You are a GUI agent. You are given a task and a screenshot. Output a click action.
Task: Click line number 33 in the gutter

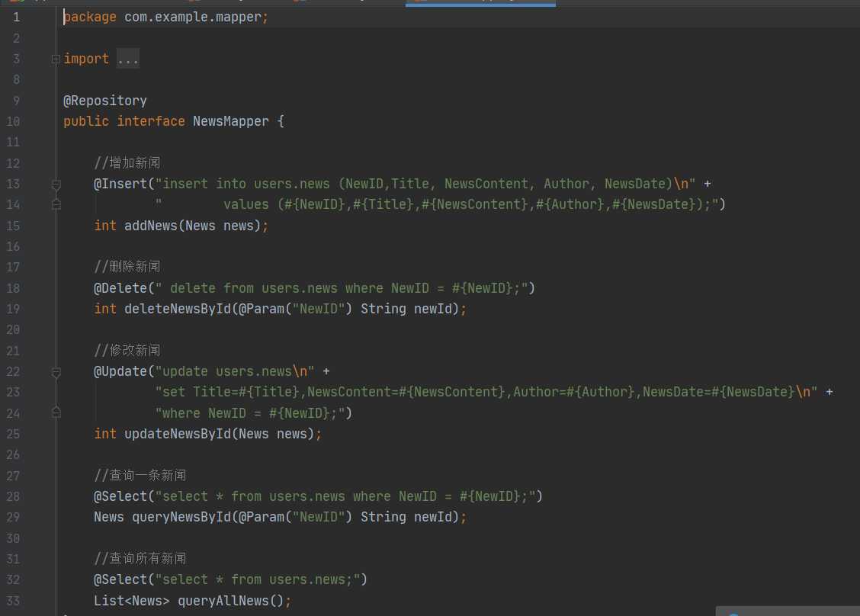coord(13,601)
